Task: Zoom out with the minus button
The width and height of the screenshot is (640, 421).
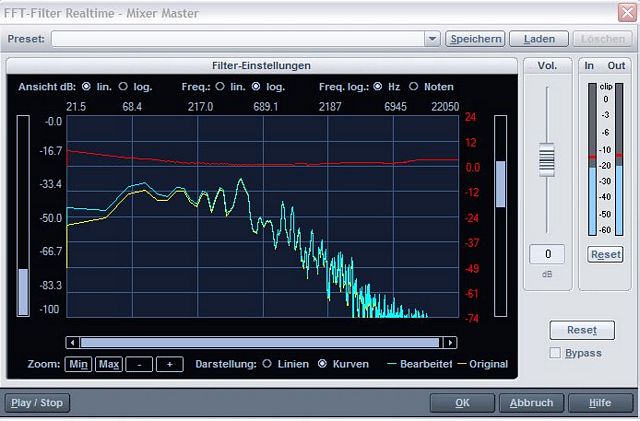Action: pyautogui.click(x=139, y=364)
